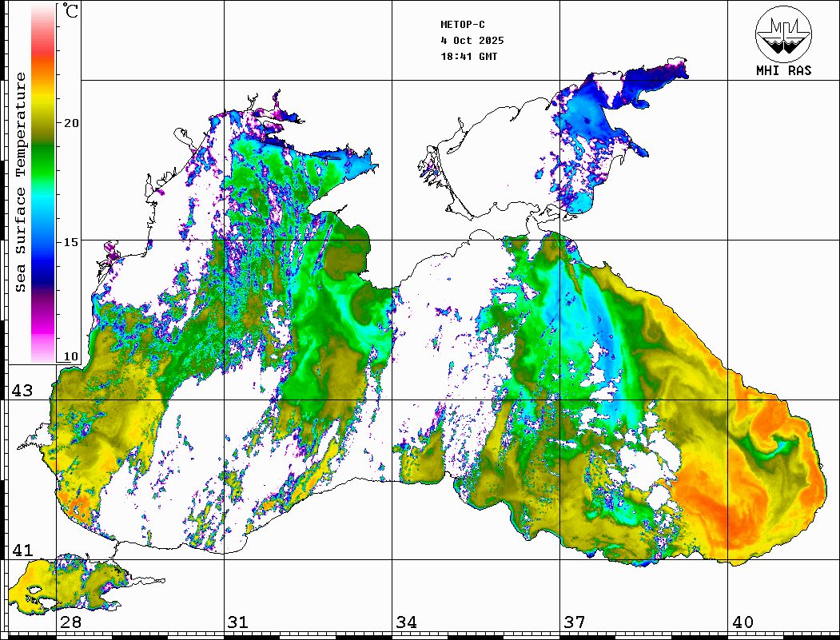Image resolution: width=840 pixels, height=640 pixels.
Task: Click the 10 mark on temperature scale
Action: tap(71, 356)
